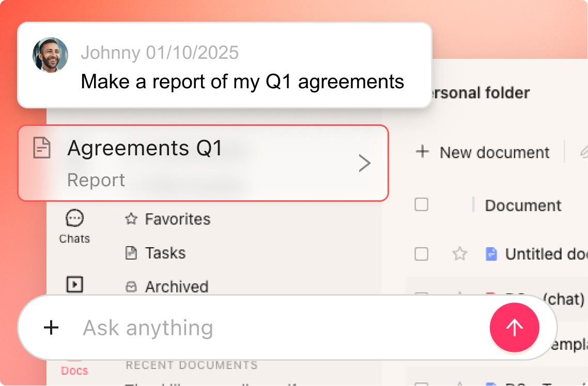588x386 pixels.
Task: Click the plus icon in the Ask anything bar
Action: pos(51,328)
